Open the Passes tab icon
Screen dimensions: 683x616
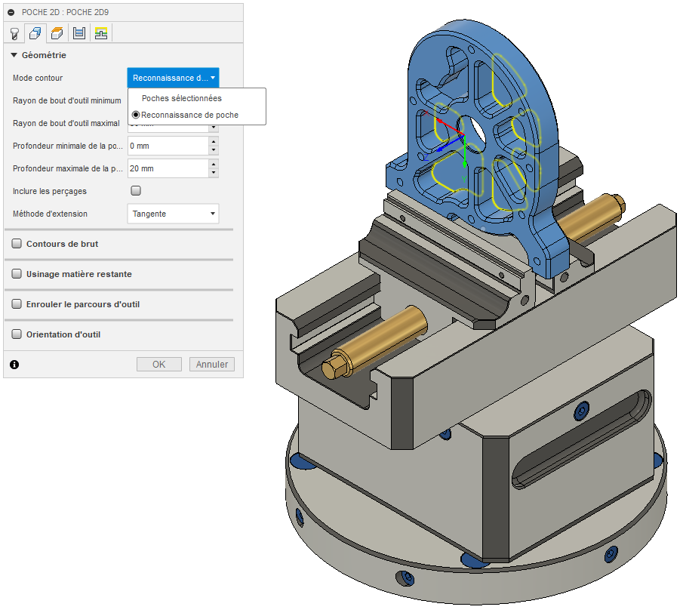point(78,33)
